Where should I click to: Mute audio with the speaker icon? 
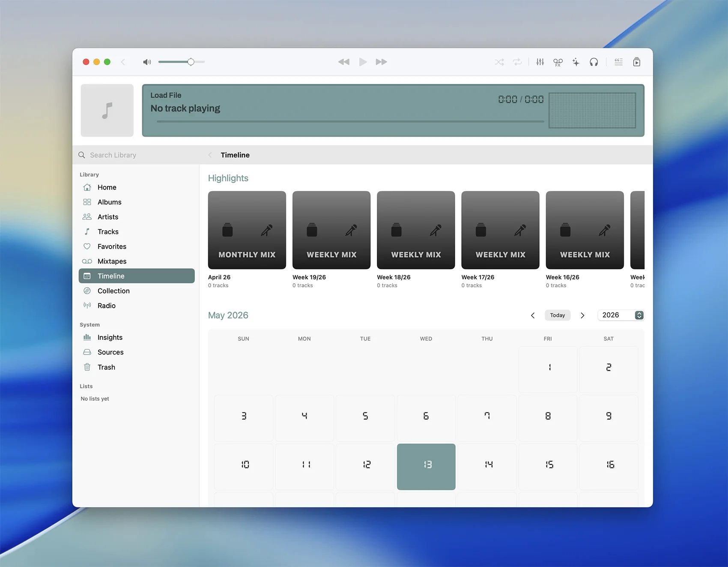(x=147, y=62)
